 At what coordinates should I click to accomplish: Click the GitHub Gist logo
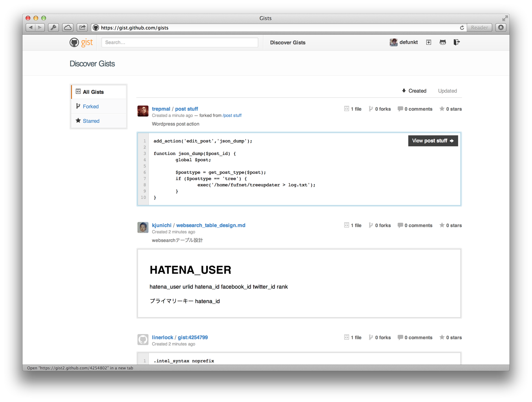pyautogui.click(x=81, y=42)
